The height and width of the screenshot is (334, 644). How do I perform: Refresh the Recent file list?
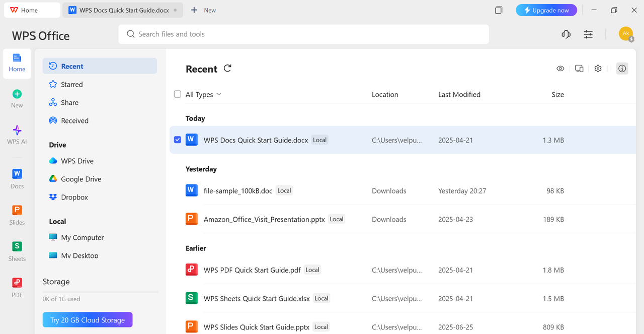(227, 69)
